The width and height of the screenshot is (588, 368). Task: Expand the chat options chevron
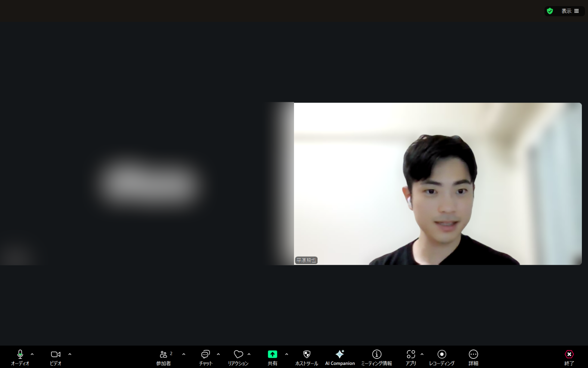[218, 354]
